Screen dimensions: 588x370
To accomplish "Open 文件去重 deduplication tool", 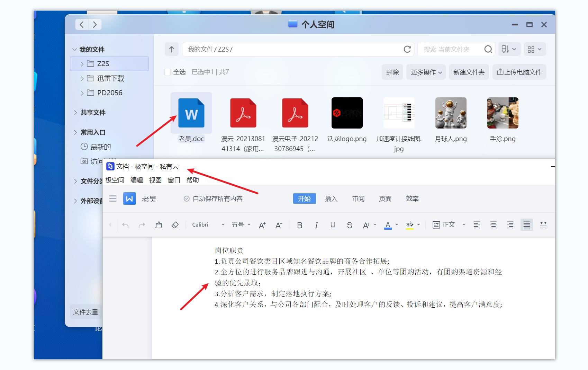I will click(85, 311).
